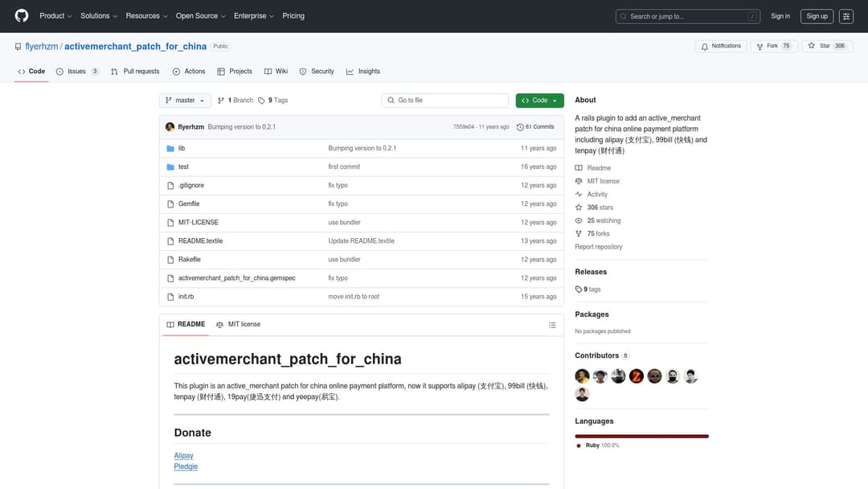This screenshot has height=489, width=868.
Task: Open the activemerchant_patch_for_china repository link
Action: coord(135,47)
